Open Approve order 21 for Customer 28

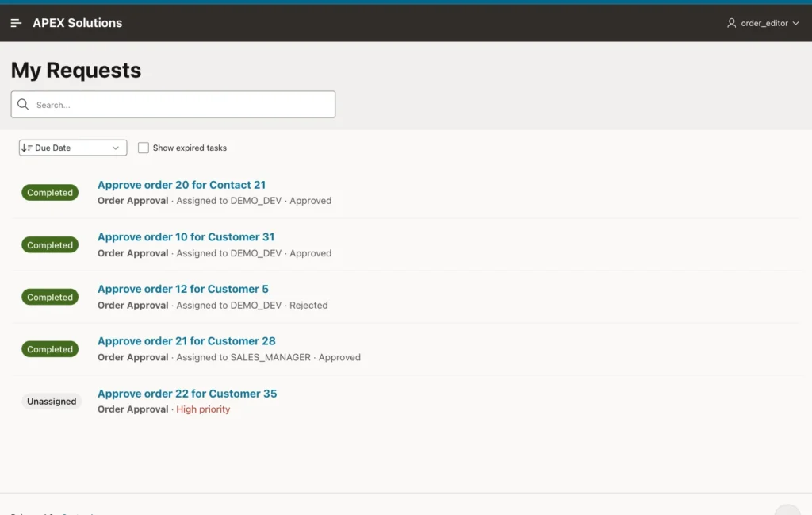[x=186, y=341]
